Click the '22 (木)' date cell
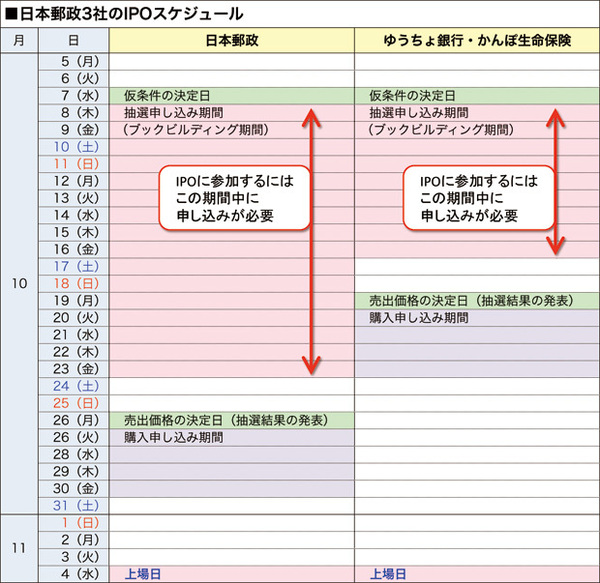 [73, 352]
